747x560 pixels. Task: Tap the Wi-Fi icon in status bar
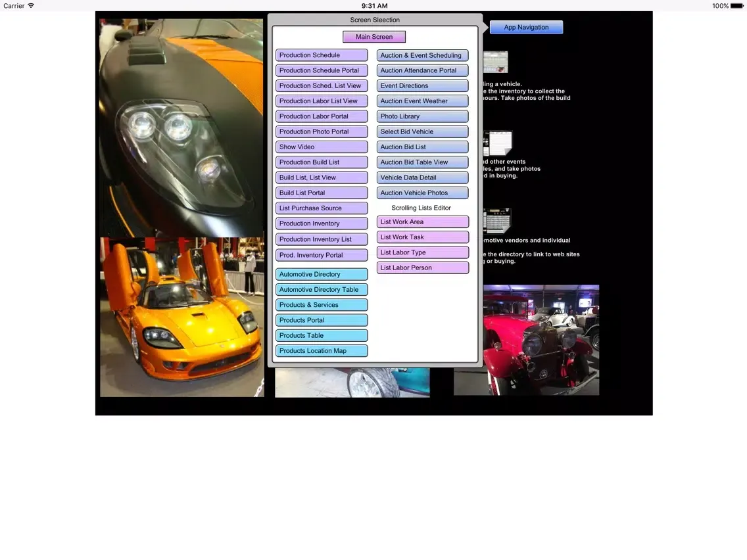click(31, 6)
